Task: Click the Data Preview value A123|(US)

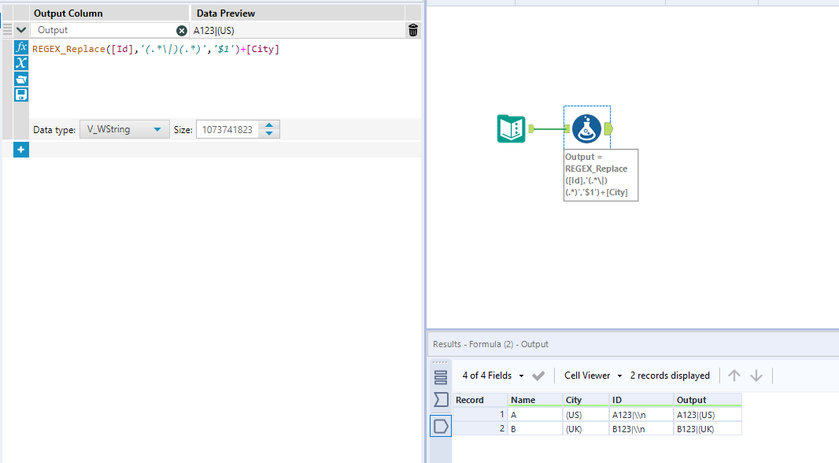Action: point(214,31)
